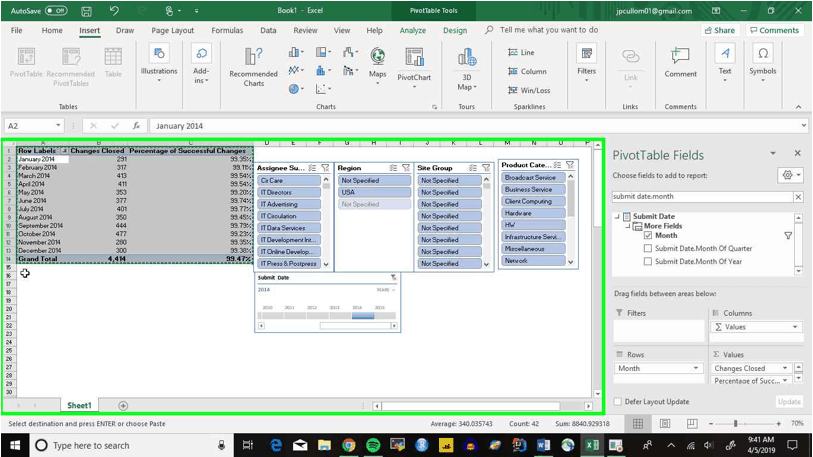Screen dimensions: 813x457
Task: Enable Defer Layout Update checkbox
Action: click(x=618, y=401)
